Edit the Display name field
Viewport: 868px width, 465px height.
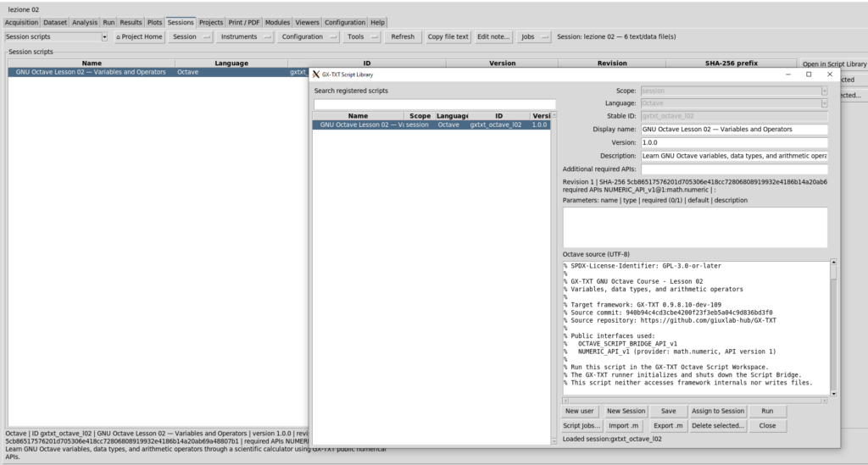coord(734,130)
